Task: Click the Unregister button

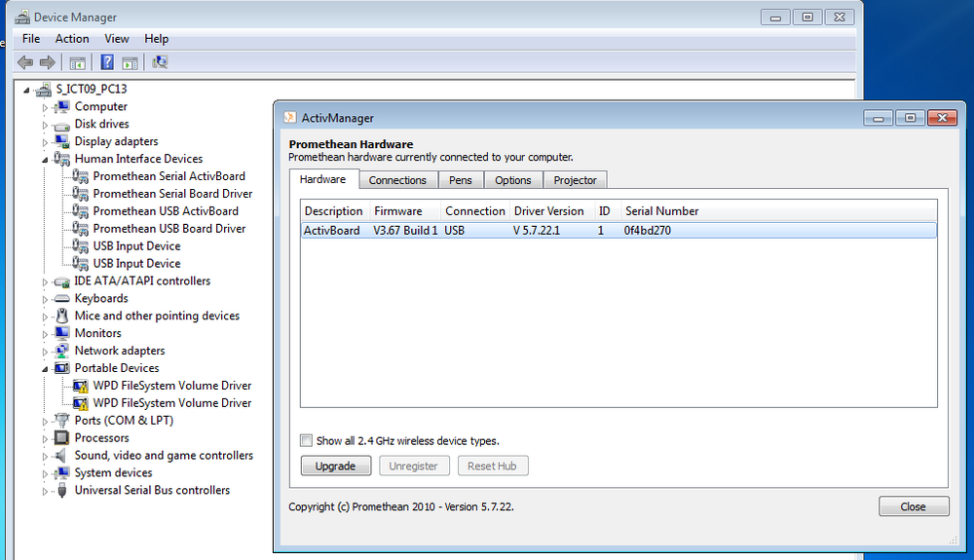Action: (x=414, y=466)
